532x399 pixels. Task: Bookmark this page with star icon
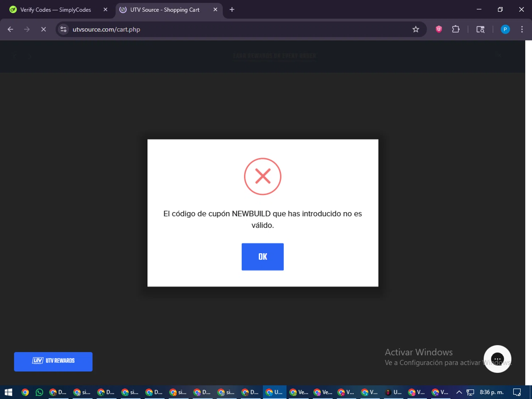(416, 29)
